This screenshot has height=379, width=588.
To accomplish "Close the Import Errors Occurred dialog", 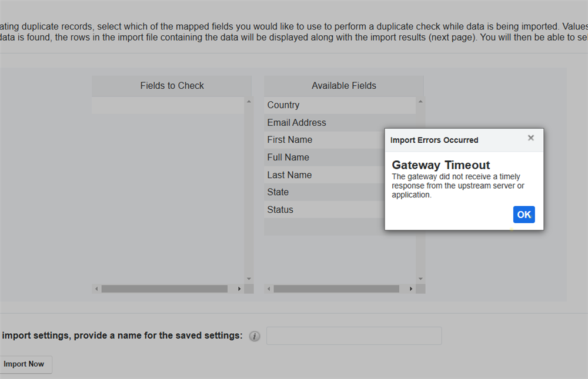I will click(x=530, y=138).
